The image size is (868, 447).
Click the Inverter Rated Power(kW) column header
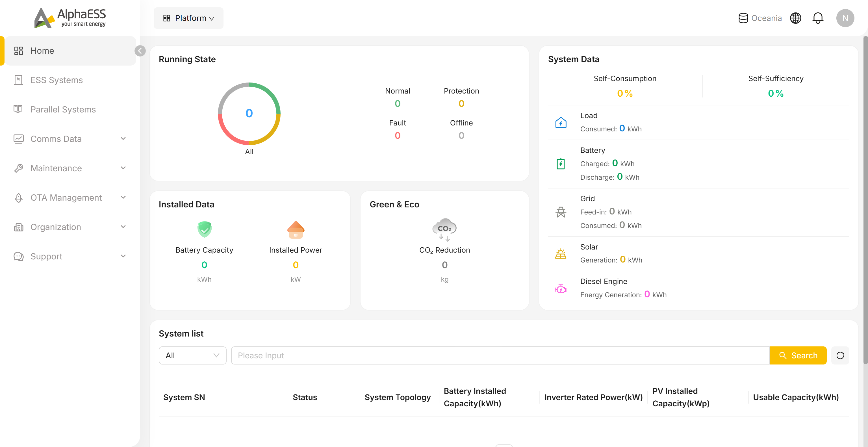(x=593, y=397)
